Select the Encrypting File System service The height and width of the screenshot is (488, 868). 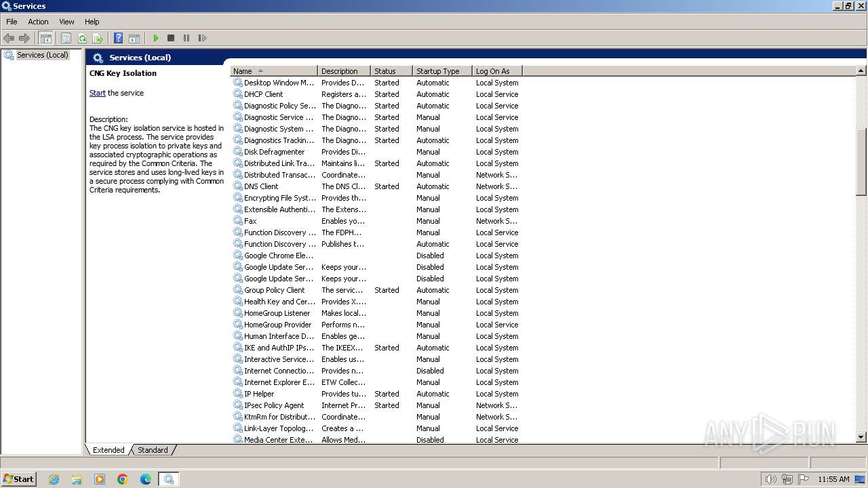pos(376,198)
